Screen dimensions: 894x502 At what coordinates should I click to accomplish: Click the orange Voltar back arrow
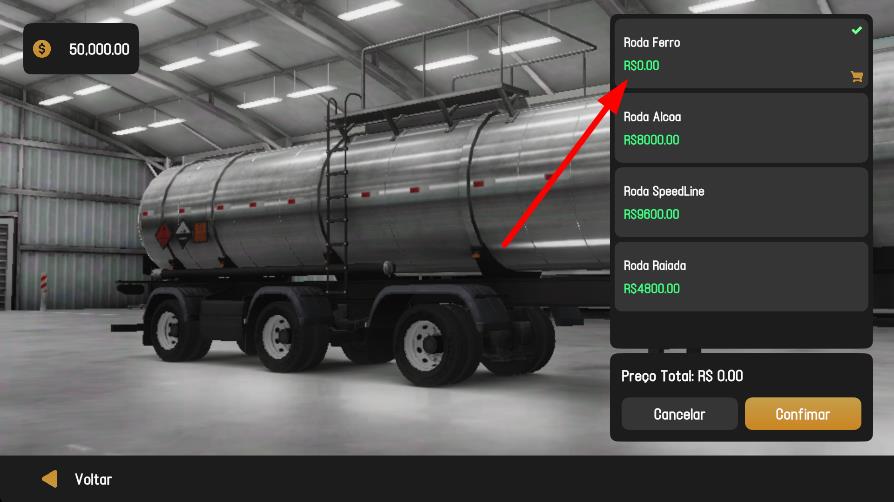pos(50,479)
